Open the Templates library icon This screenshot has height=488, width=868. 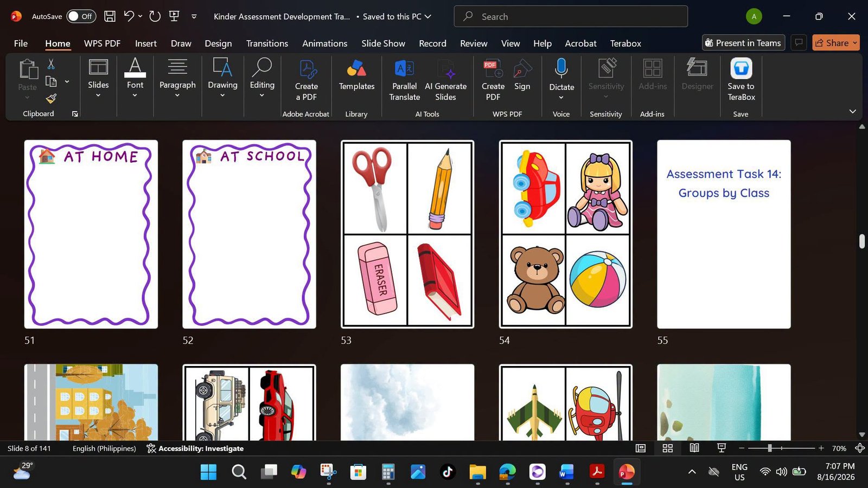point(356,68)
